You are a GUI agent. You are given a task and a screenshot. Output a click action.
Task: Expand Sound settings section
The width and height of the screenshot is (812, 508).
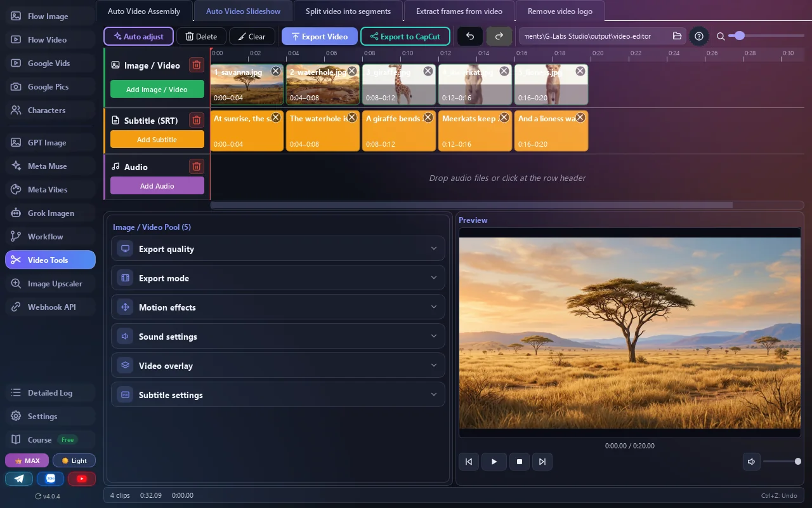278,337
